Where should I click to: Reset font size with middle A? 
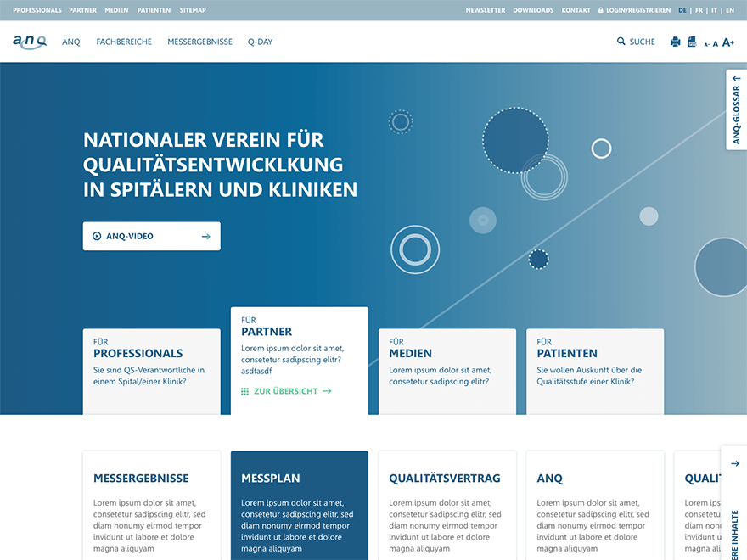tap(715, 44)
